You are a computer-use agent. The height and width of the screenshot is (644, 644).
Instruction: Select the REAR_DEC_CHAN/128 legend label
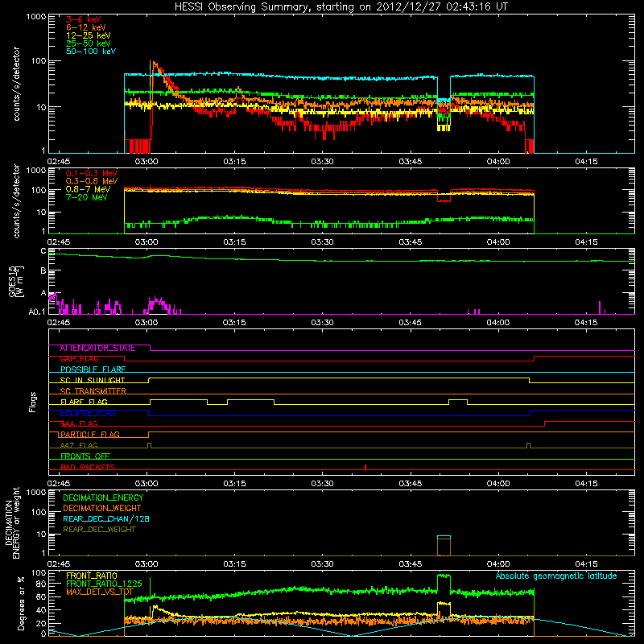pos(106,518)
